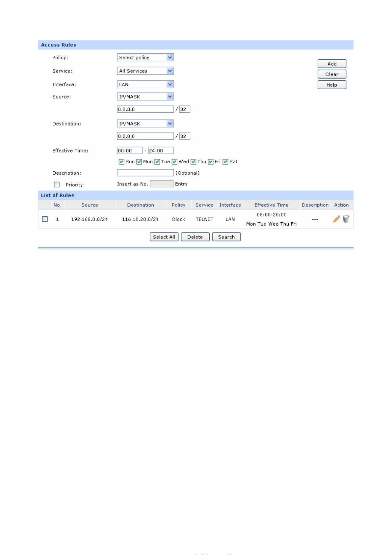This screenshot has width=392, height=555.
Task: Click the Clear button
Action: (332, 74)
